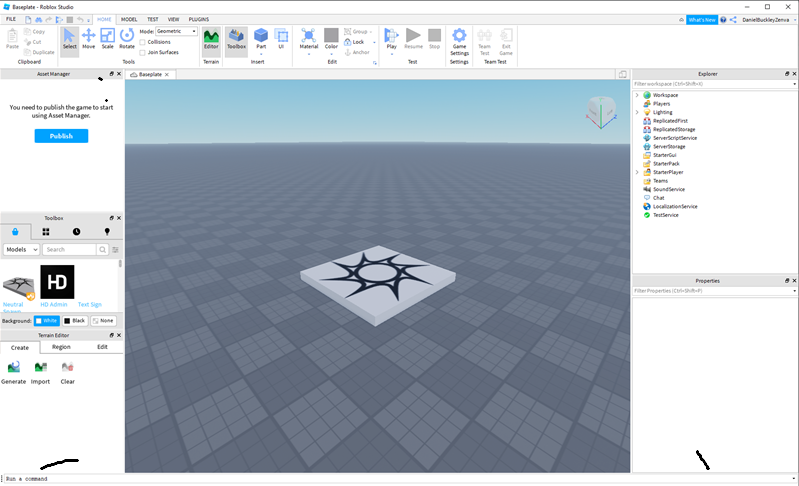Click the Toolbox Search input field
This screenshot has width=799, height=486.
[x=69, y=250]
